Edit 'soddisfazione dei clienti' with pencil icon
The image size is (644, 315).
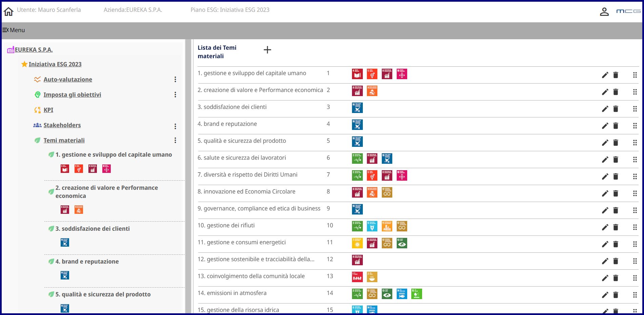pos(605,109)
